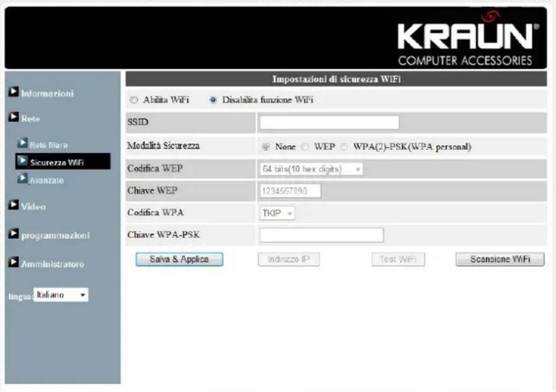
Task: Open Codifica WPA TKIP dropdown
Action: 277,213
